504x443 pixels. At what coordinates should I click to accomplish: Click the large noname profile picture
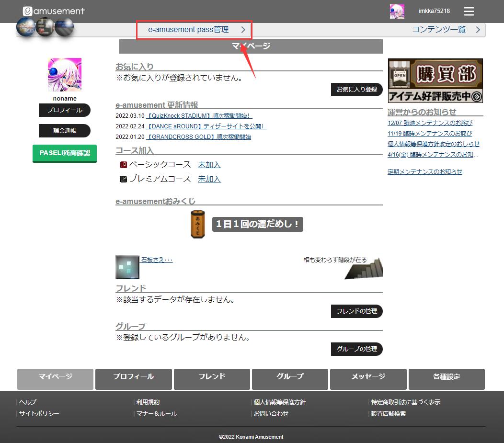click(x=65, y=75)
